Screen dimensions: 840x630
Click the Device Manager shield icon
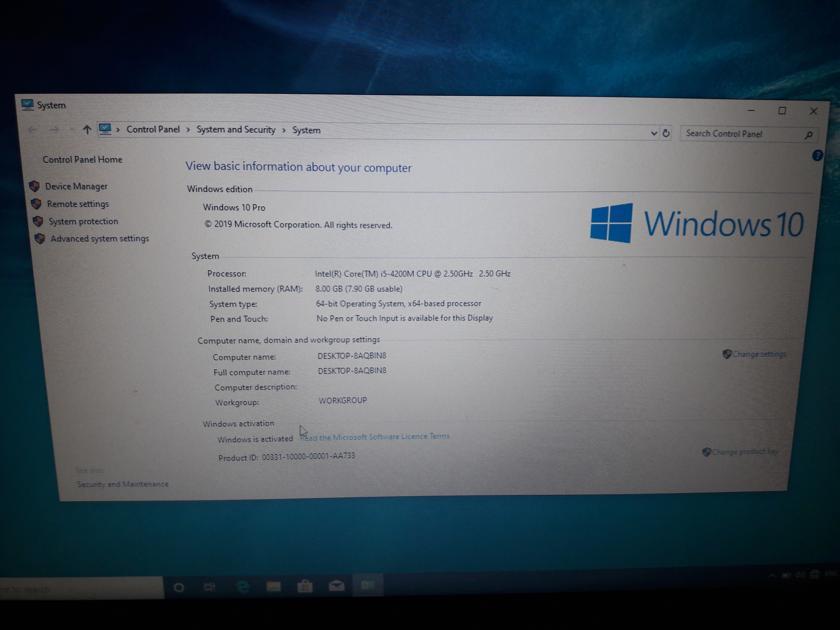point(35,186)
